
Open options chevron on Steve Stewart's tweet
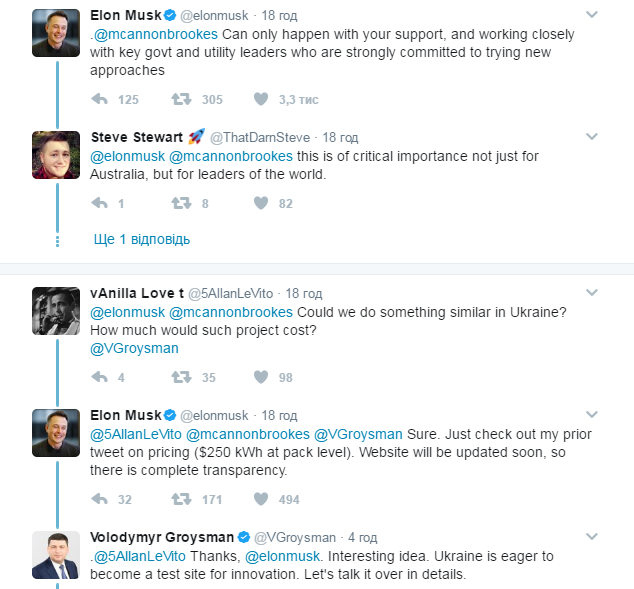[x=592, y=137]
